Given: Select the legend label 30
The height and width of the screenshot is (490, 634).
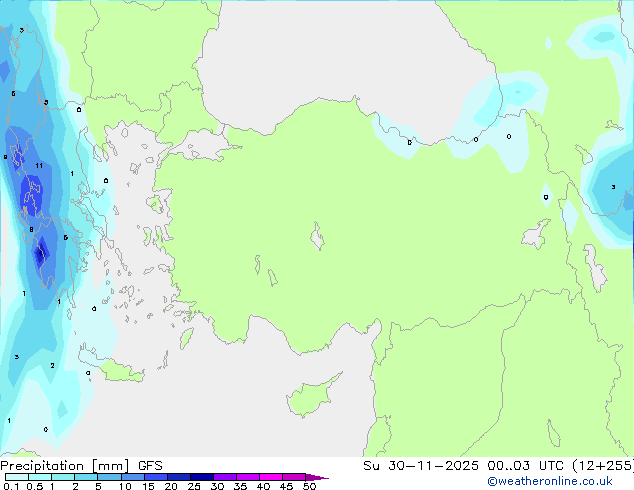Looking at the screenshot, I should [217, 486].
